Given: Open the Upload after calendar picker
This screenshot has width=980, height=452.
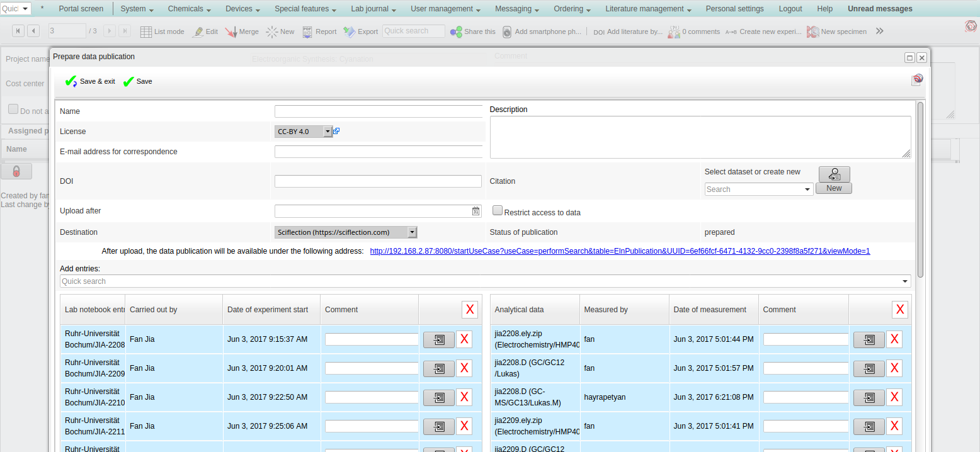Looking at the screenshot, I should point(476,212).
